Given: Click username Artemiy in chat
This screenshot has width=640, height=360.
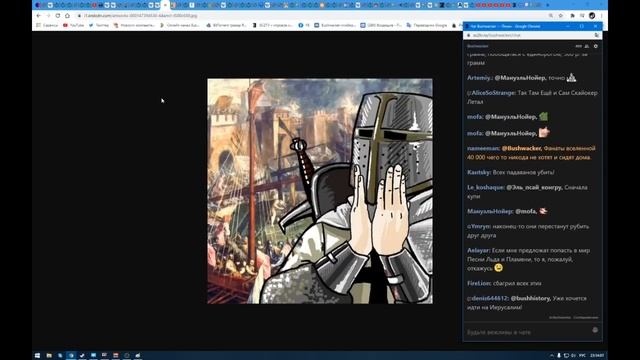Looking at the screenshot, I should click(479, 78).
